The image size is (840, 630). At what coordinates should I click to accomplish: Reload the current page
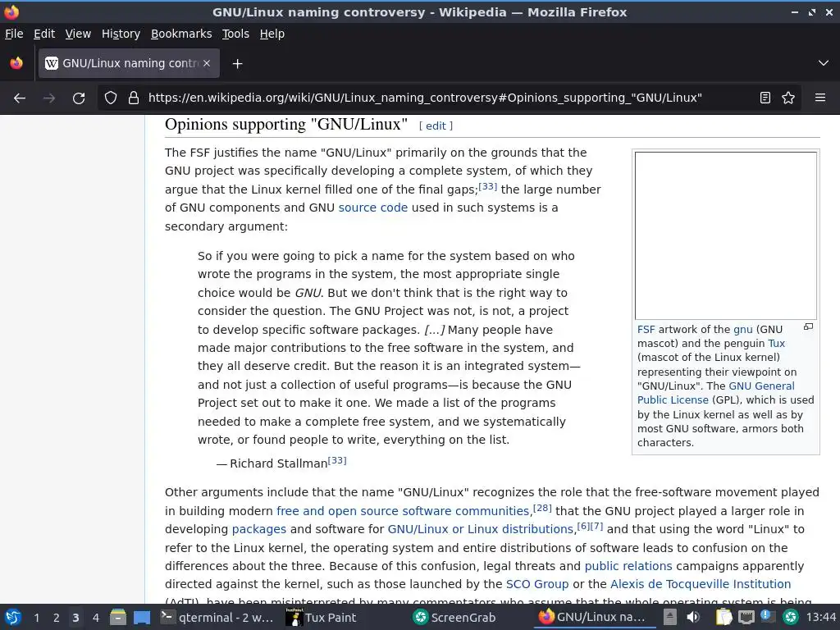pos(79,98)
